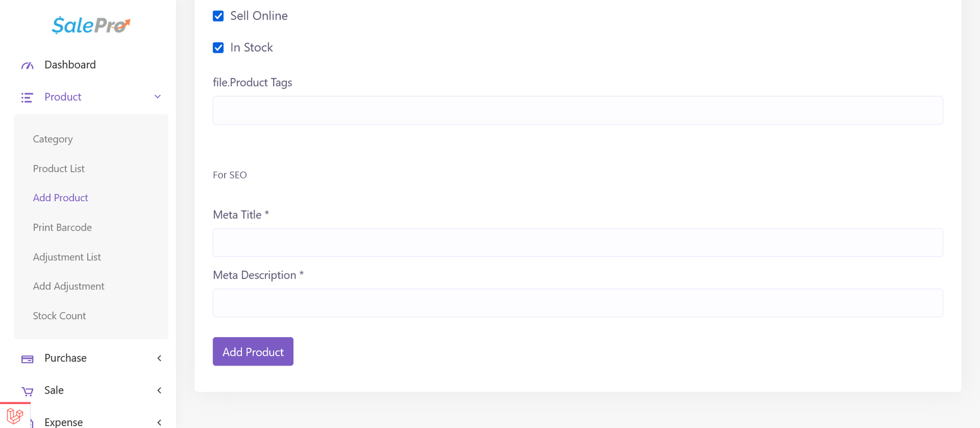The width and height of the screenshot is (980, 428).
Task: Select Stock Count in sidebar
Action: [59, 316]
